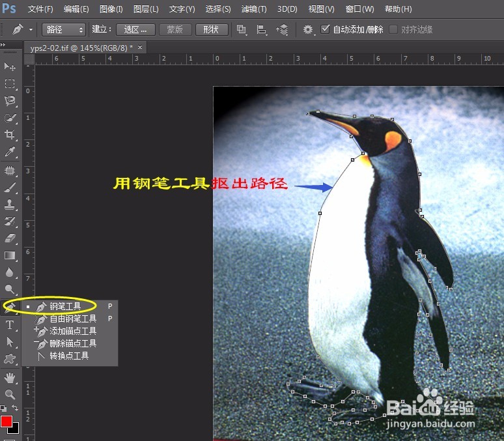This screenshot has height=441, width=504.
Task: Reset default foreground and background colors
Action: point(3,408)
